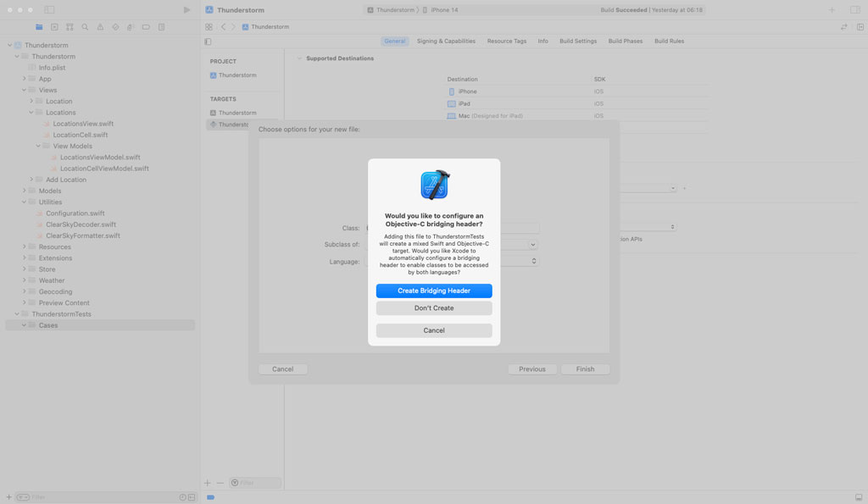This screenshot has height=504, width=868.
Task: Open the Project navigator folder icon
Action: [x=38, y=26]
